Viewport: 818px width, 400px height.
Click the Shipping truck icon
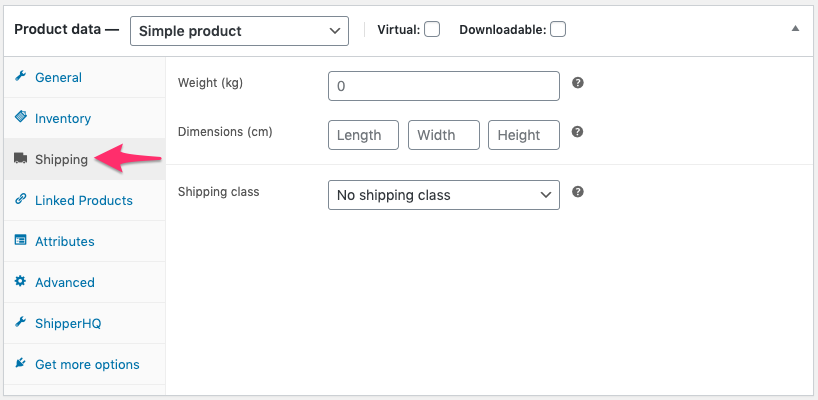pyautogui.click(x=20, y=159)
